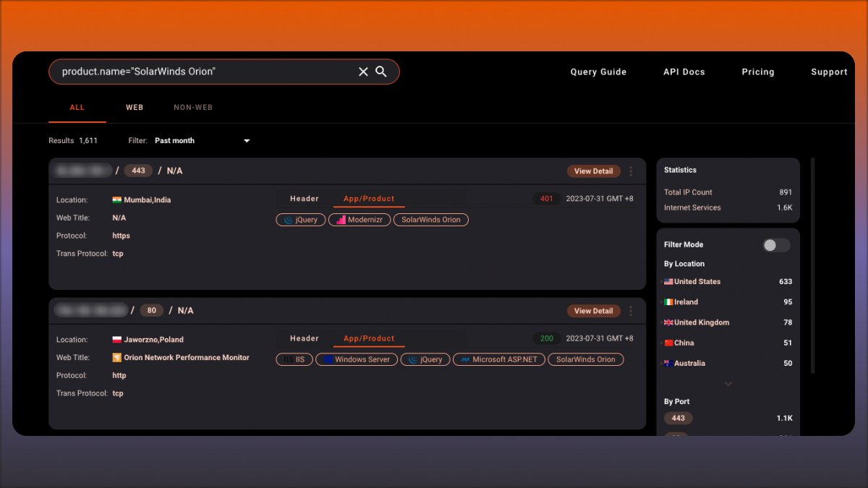Screen dimensions: 868x488
Task: Click Orion Network Performance Monitor title
Action: 187,358
